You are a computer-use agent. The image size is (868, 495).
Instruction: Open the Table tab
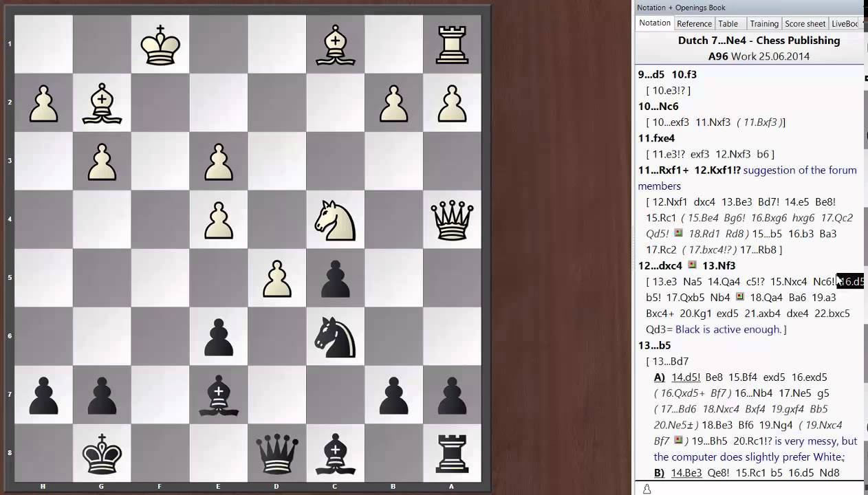728,23
